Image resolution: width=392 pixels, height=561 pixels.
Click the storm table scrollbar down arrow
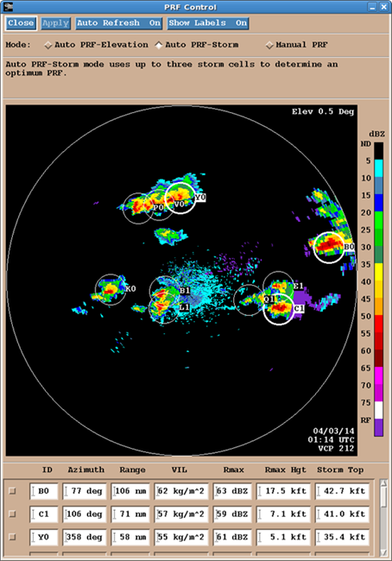383,552
